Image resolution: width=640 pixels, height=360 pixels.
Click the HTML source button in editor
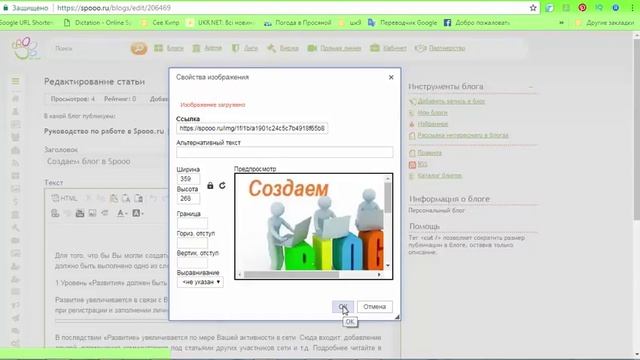(x=64, y=199)
